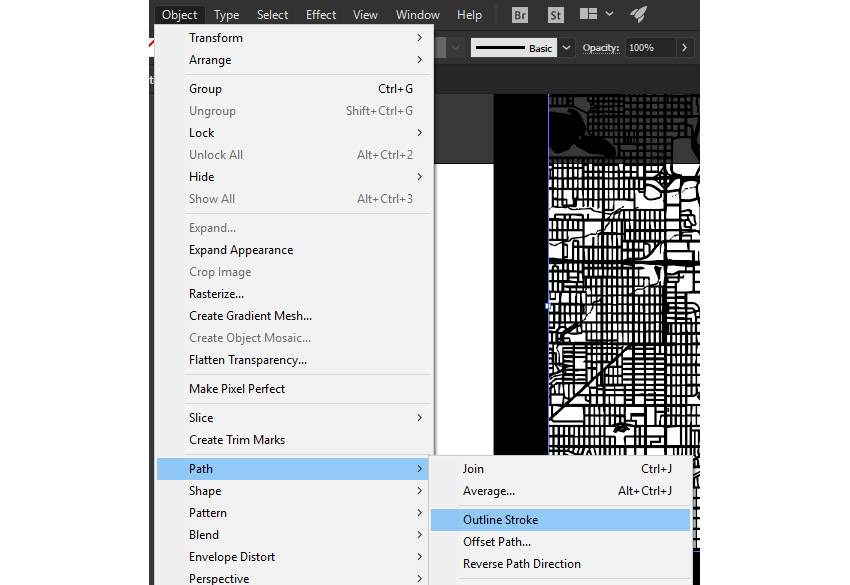Open Adobe Bridge via the Br icon
The image size is (850, 585).
click(x=520, y=15)
